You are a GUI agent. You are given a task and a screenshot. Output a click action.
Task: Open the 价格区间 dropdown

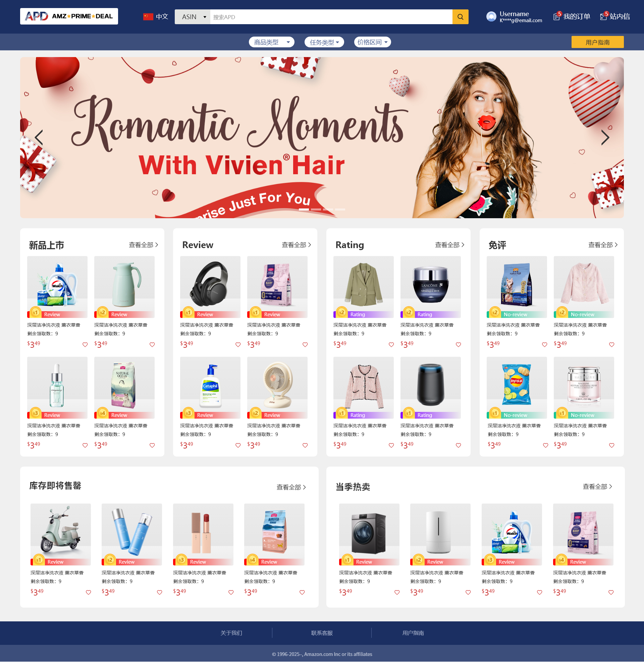point(372,42)
